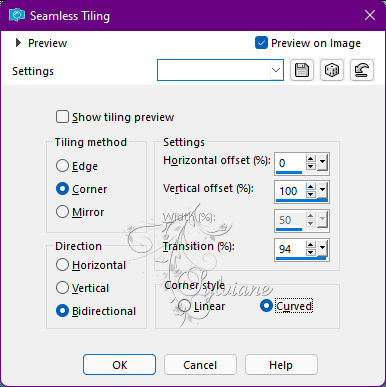Click the Cancel button
Image resolution: width=386 pixels, height=387 pixels.
pyautogui.click(x=200, y=365)
